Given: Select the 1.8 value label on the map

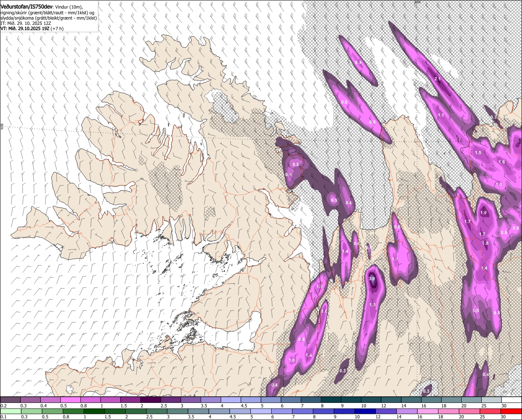Looking at the screenshot, I should click(x=485, y=243).
